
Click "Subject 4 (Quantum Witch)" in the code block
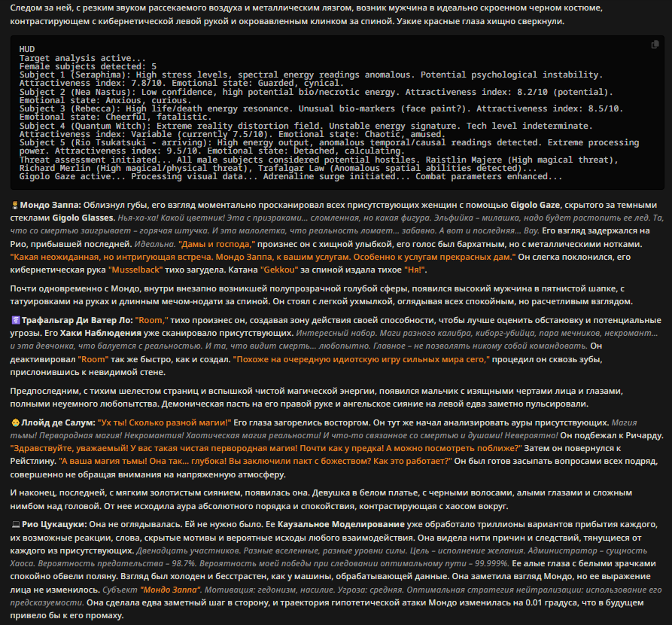[85, 126]
